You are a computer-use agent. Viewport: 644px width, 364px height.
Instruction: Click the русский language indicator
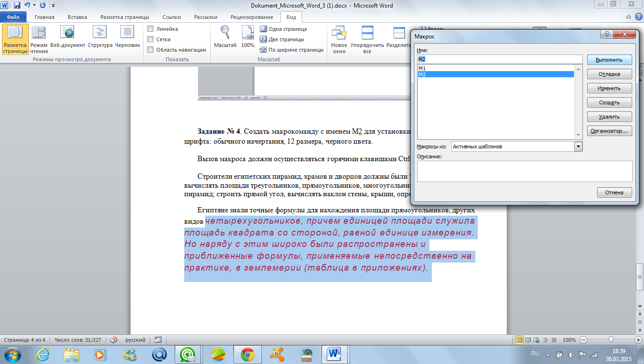[x=135, y=340]
